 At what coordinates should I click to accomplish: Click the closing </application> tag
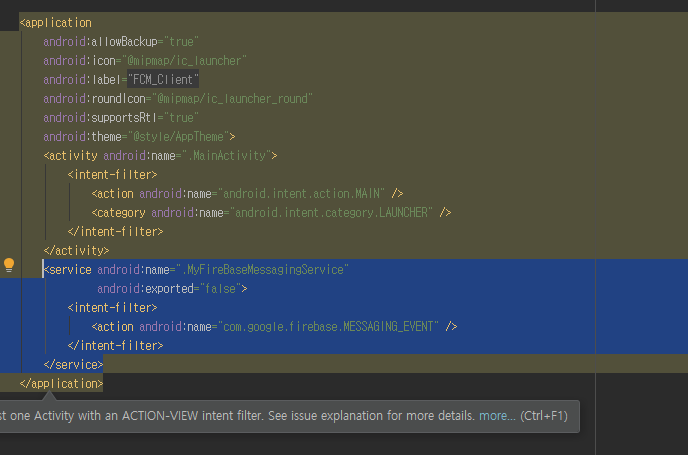[61, 383]
